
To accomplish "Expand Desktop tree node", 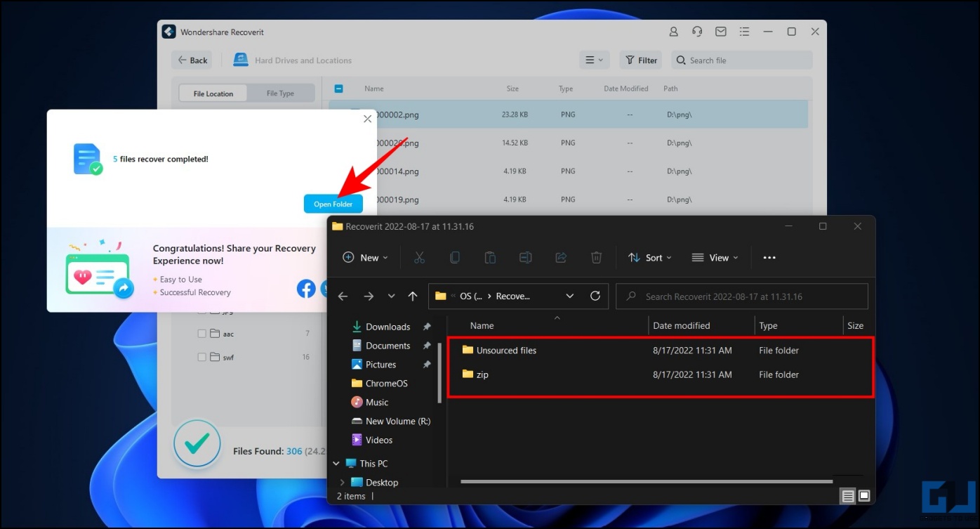I will 342,483.
